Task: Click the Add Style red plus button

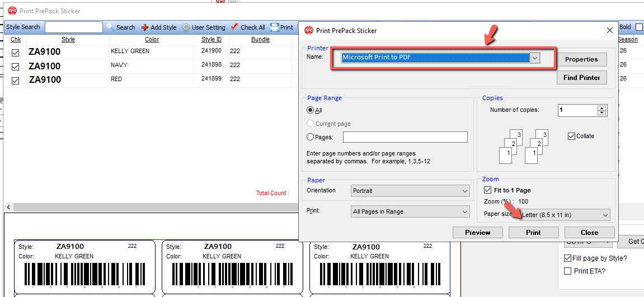Action: coord(158,27)
